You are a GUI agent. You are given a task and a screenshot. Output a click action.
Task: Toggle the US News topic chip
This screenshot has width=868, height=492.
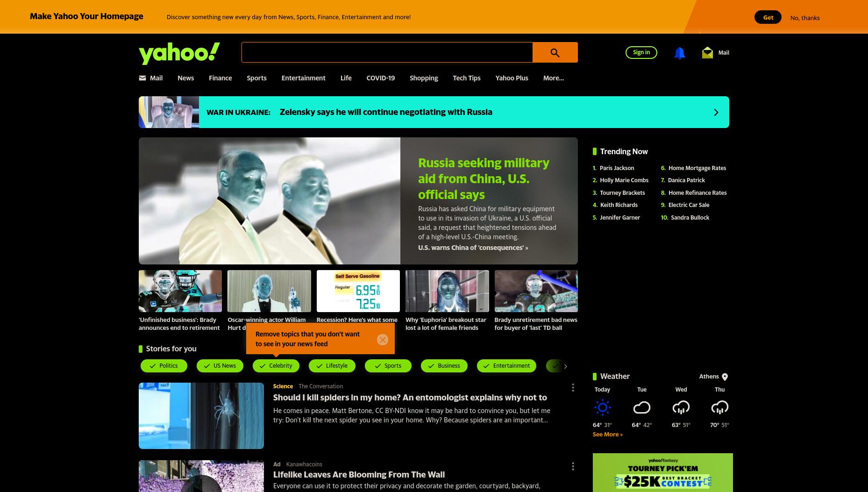click(x=220, y=366)
